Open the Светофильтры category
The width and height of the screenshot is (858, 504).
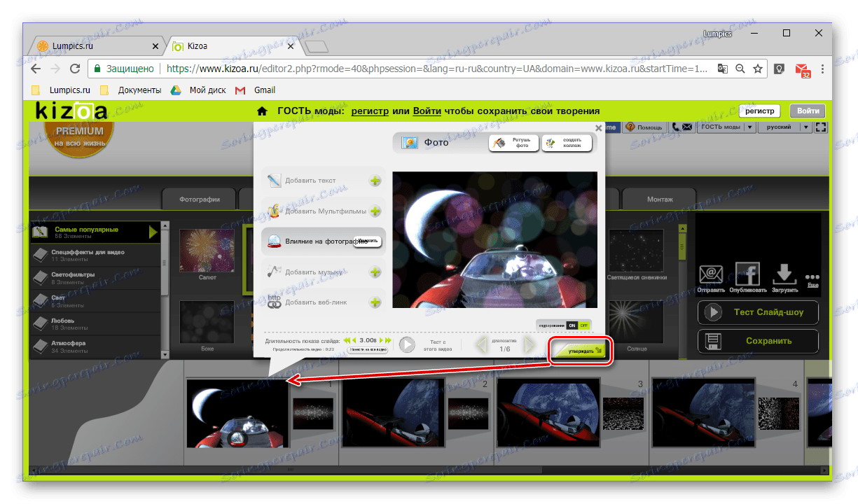tap(95, 278)
